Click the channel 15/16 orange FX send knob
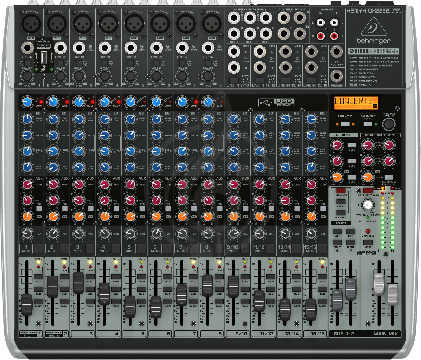The image size is (421, 360). click(311, 217)
